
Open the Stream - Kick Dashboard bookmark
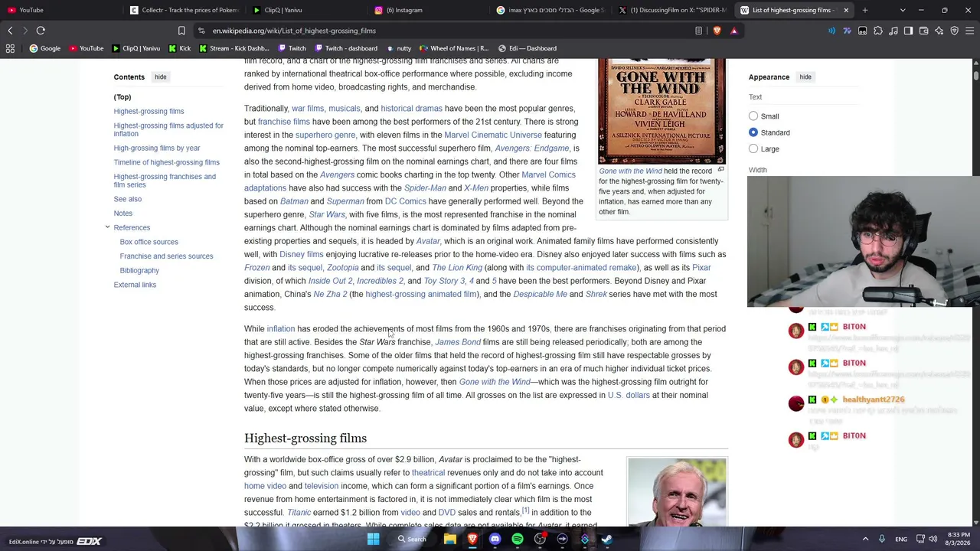(234, 48)
